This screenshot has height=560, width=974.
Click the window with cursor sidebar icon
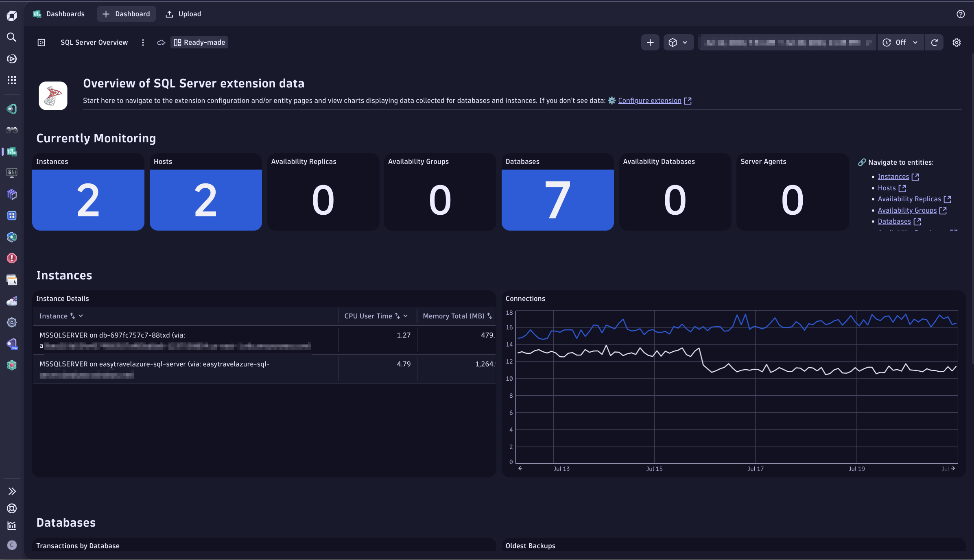pos(12,280)
